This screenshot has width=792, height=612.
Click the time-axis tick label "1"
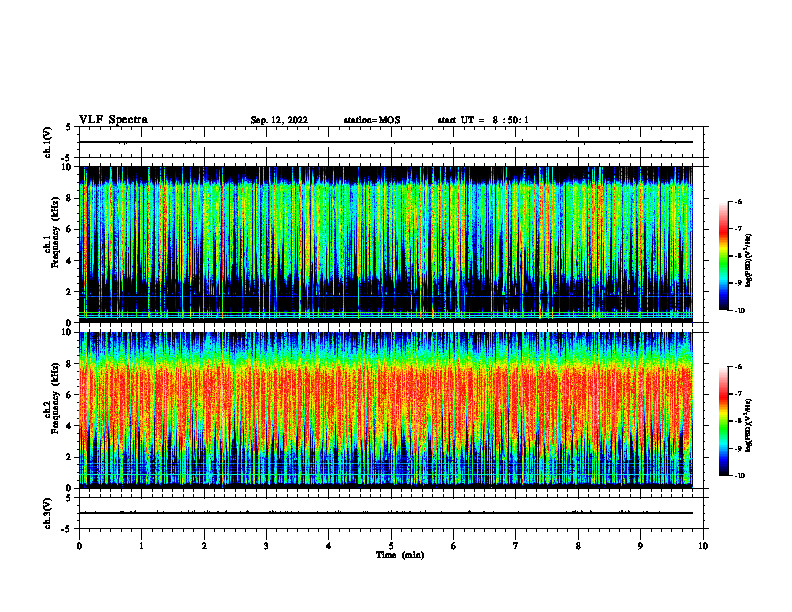click(142, 546)
